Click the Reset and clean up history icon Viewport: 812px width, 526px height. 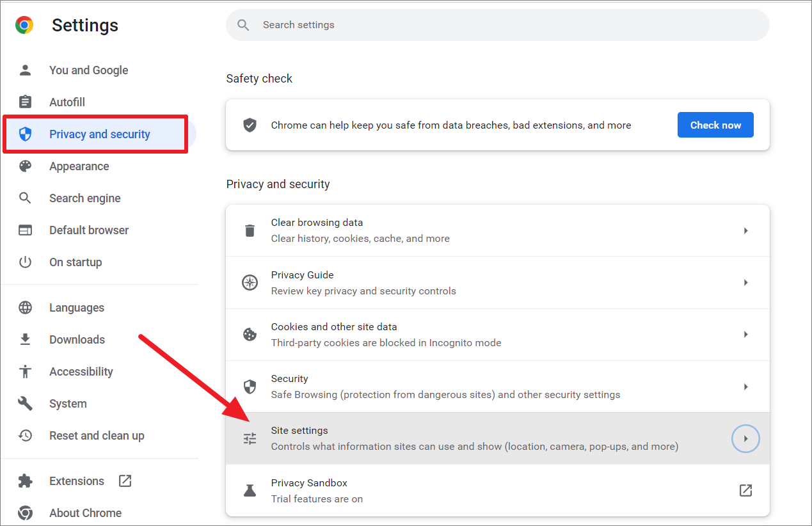(25, 435)
